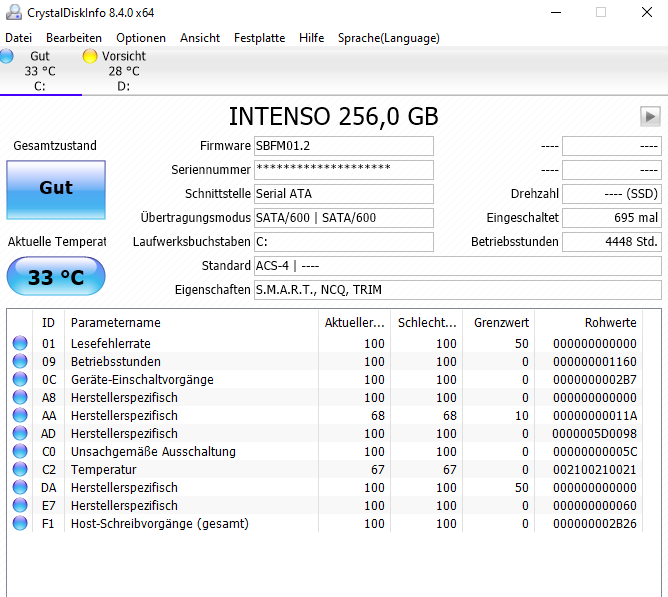
Task: Click the INTENSO 256,0 GB disk title
Action: tap(334, 116)
